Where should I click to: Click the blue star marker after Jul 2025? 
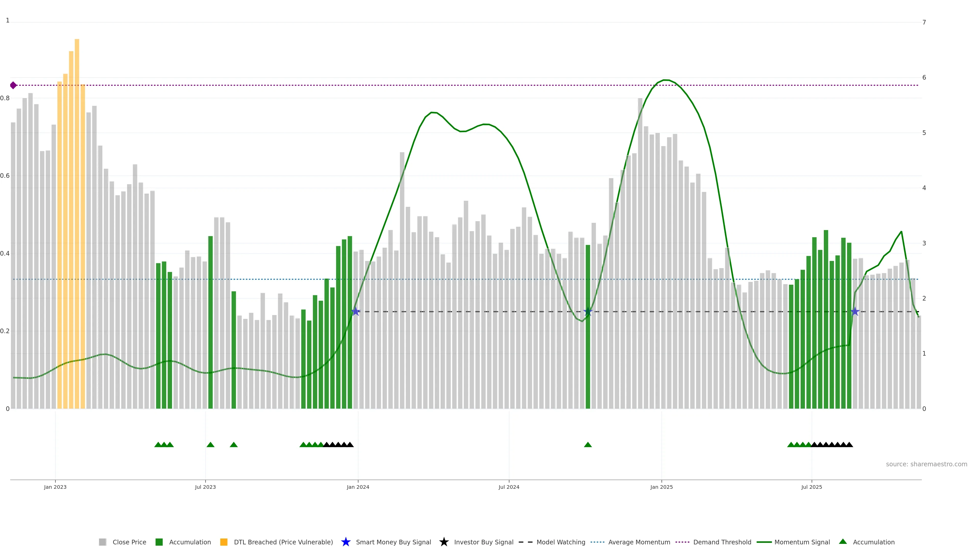pos(855,311)
